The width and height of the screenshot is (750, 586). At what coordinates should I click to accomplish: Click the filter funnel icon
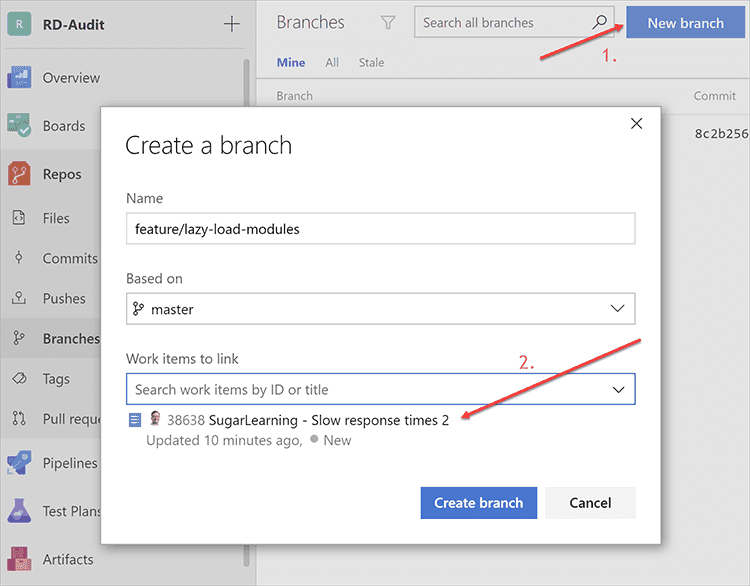pos(388,22)
